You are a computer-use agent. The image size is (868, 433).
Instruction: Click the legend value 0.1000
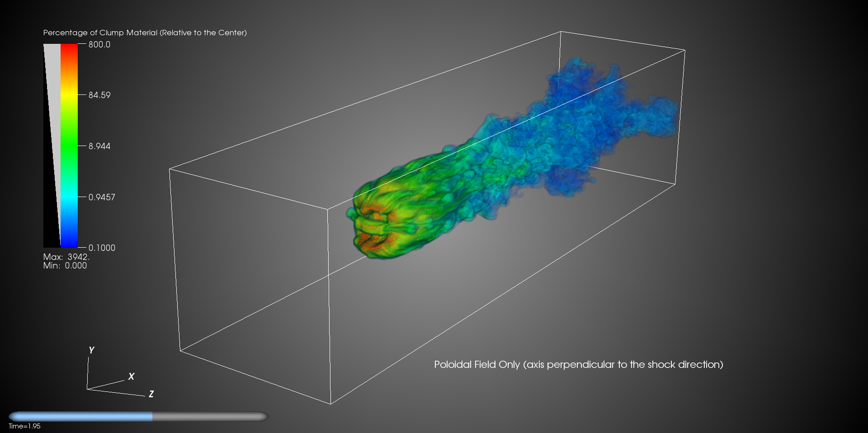[x=102, y=248]
